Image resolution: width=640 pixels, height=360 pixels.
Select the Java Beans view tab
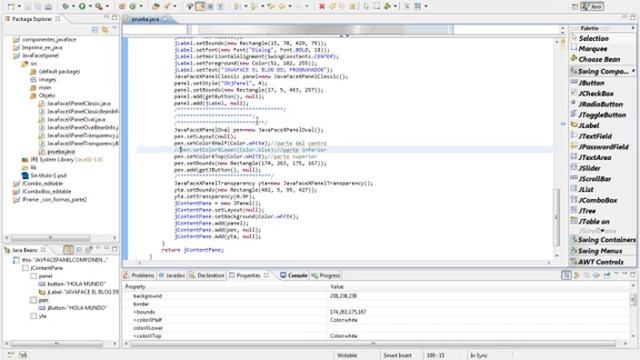[x=25, y=250]
